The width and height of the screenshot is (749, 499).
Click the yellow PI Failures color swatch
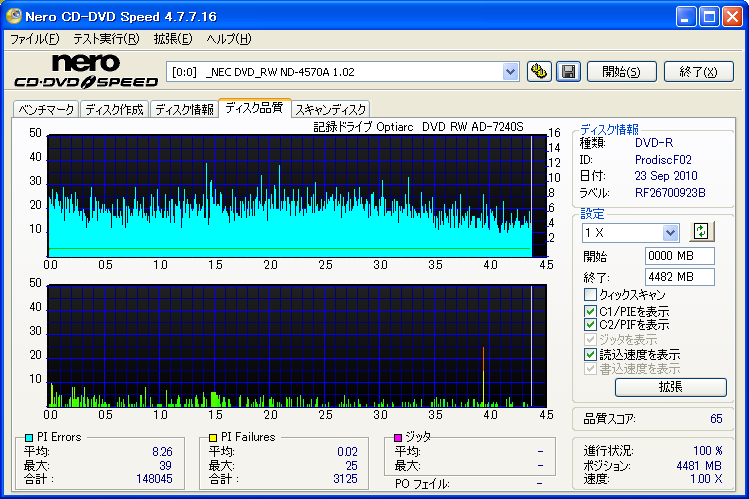point(213,437)
